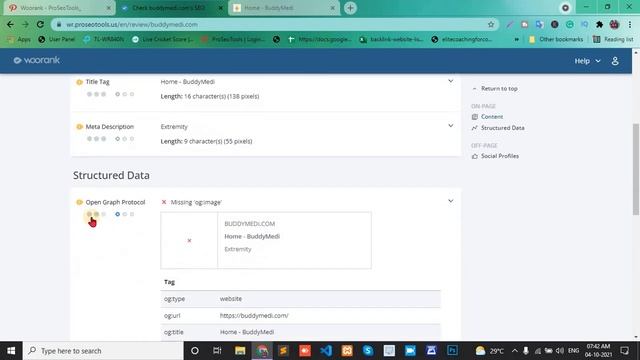640x360 pixels.
Task: Switch to Check buddymedi.com's SEO tab
Action: pos(171,8)
